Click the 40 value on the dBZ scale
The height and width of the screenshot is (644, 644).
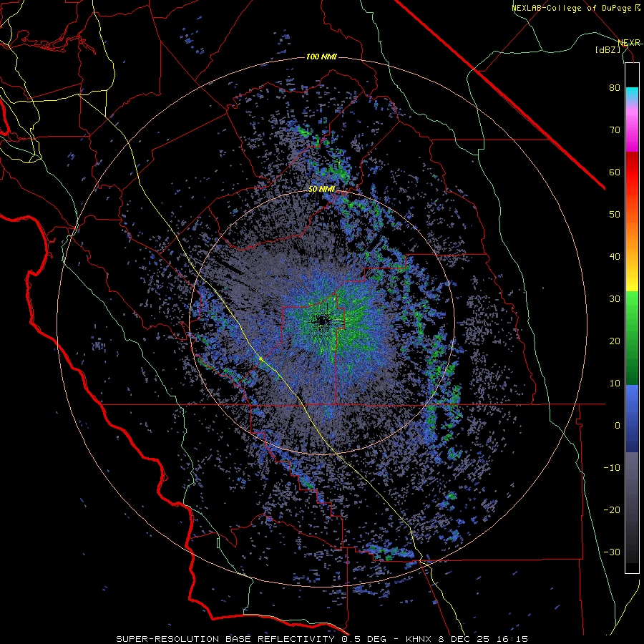(x=615, y=257)
